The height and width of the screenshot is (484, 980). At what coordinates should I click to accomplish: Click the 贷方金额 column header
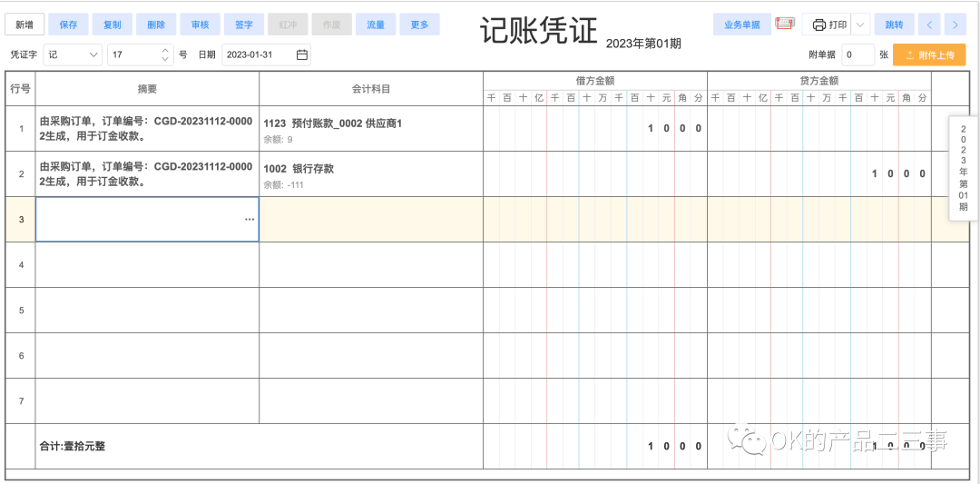point(819,81)
